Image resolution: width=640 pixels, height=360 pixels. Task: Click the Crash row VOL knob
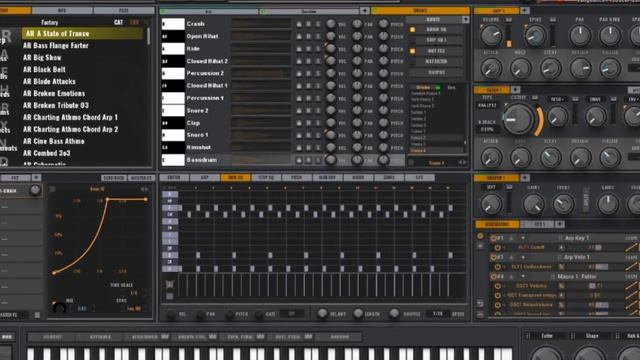(331, 24)
